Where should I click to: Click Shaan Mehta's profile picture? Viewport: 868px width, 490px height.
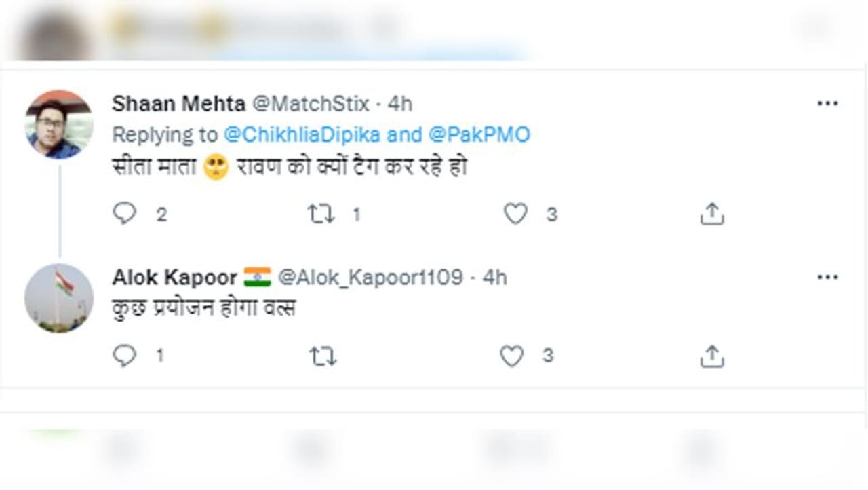tap(59, 124)
